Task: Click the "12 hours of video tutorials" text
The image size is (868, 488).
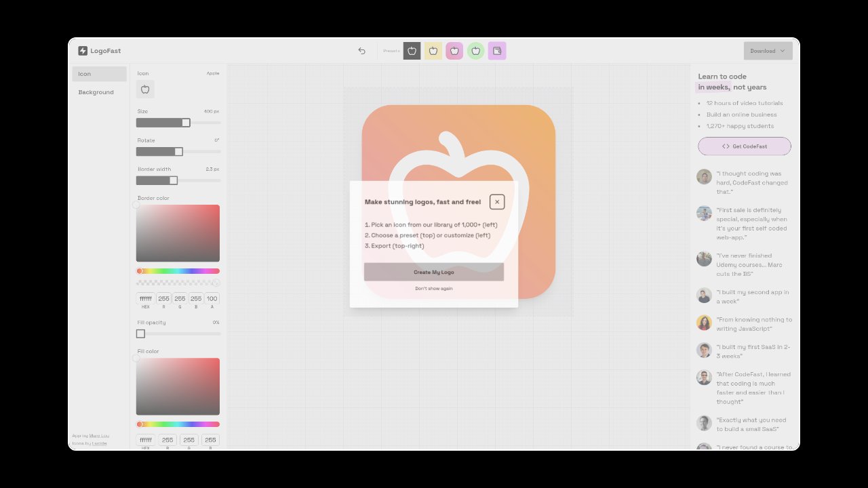Action: [745, 103]
